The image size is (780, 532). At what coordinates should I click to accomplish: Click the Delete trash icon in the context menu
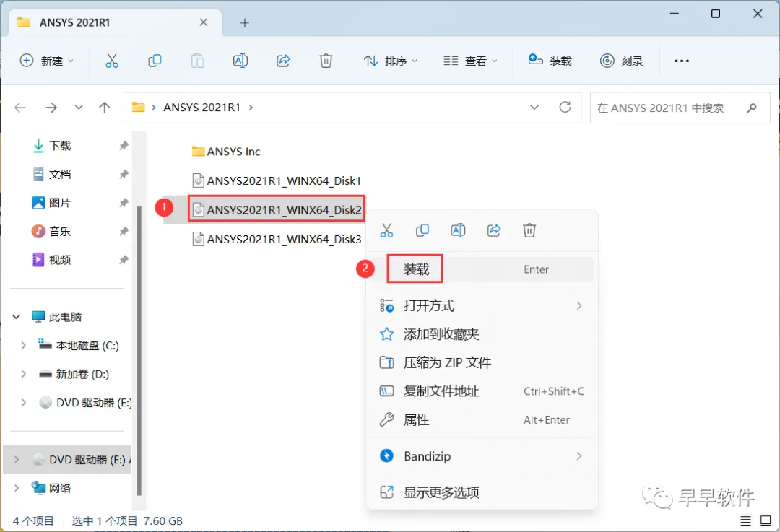[529, 230]
